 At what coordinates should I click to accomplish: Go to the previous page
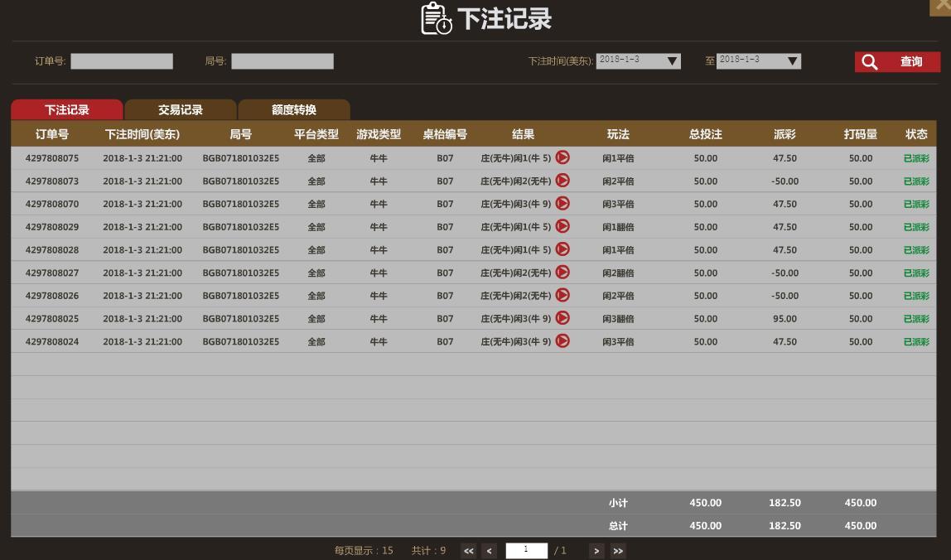490,551
